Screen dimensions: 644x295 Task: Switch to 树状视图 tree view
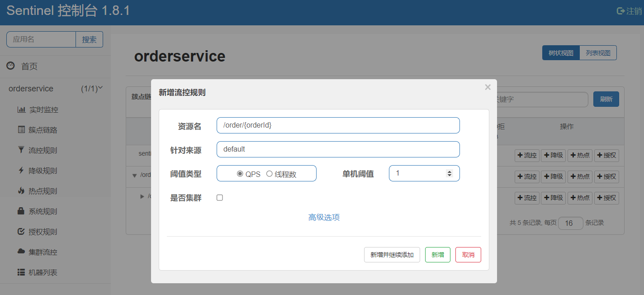(561, 53)
